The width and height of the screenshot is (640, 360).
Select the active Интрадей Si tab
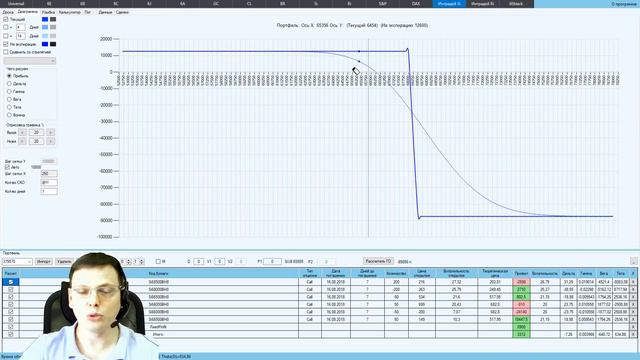pos(449,4)
